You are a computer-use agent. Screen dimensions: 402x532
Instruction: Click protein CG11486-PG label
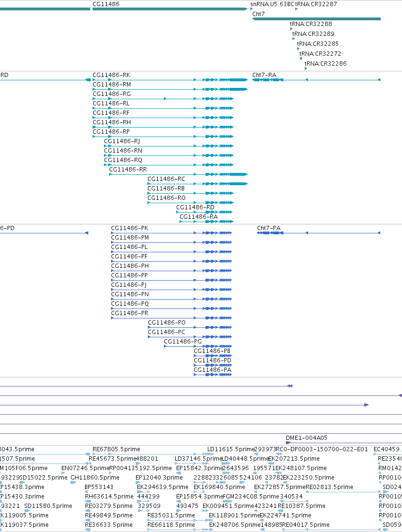(x=183, y=342)
